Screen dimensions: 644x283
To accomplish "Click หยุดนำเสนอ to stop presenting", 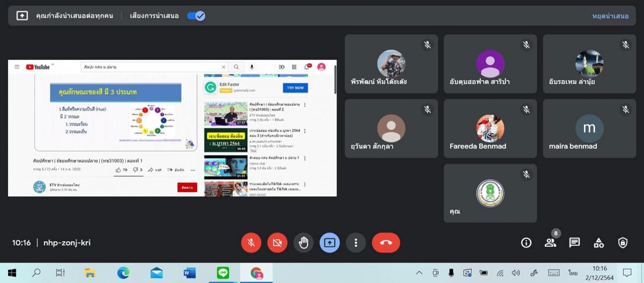I will click(610, 16).
